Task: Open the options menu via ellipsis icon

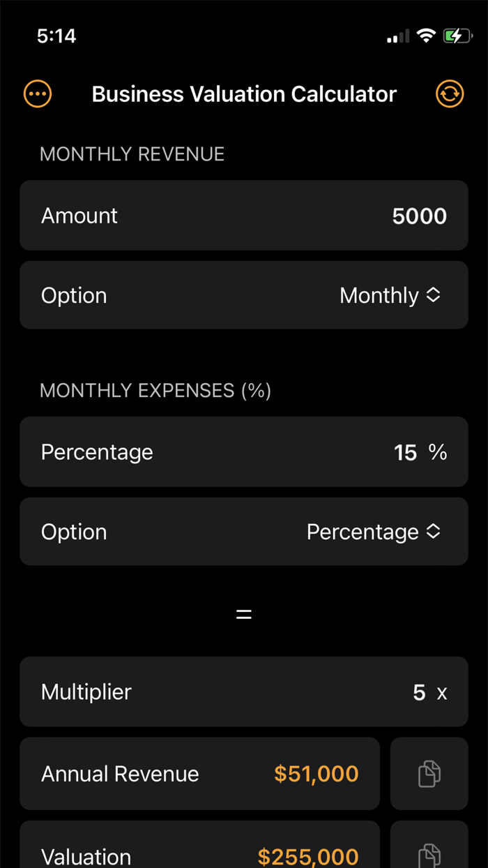Action: [x=37, y=93]
